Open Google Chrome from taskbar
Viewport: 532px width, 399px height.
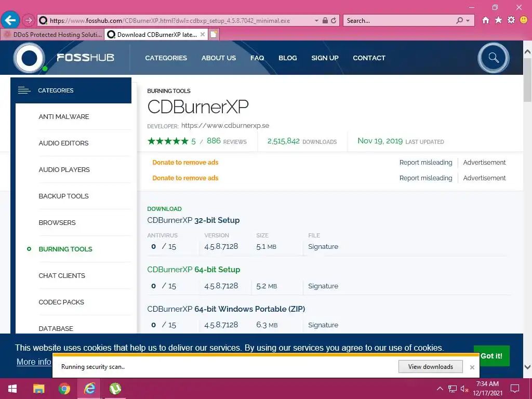(64, 389)
